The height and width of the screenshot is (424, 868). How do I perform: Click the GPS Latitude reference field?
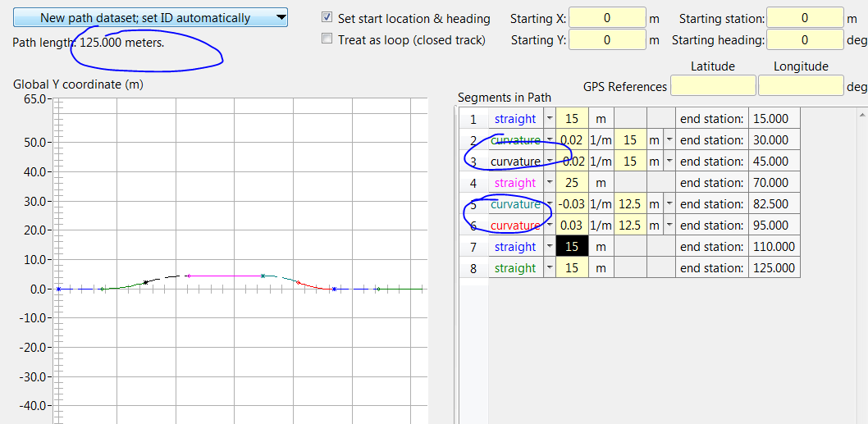(x=713, y=86)
